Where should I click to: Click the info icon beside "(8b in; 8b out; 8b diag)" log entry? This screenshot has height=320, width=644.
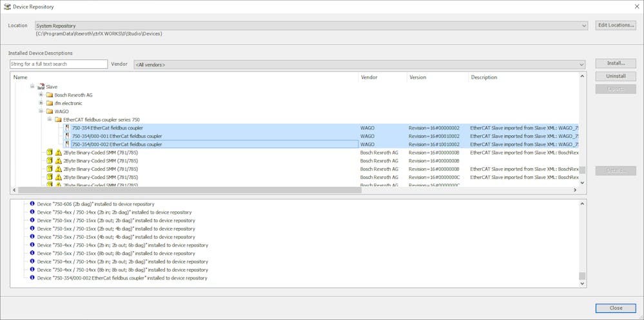click(32, 270)
